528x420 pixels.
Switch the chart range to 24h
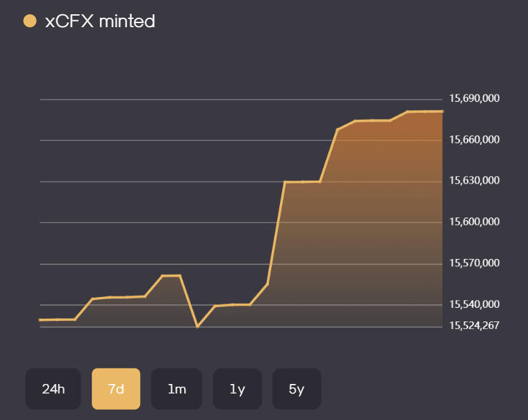(53, 389)
